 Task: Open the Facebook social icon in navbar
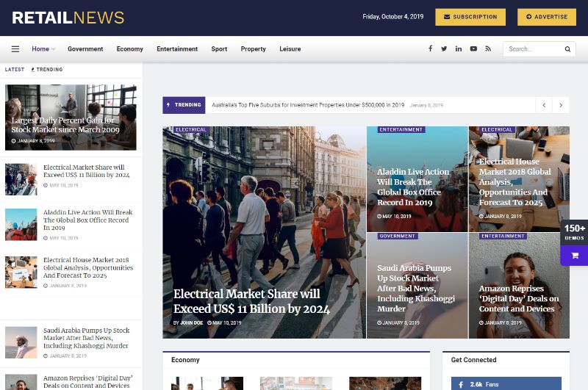point(430,48)
